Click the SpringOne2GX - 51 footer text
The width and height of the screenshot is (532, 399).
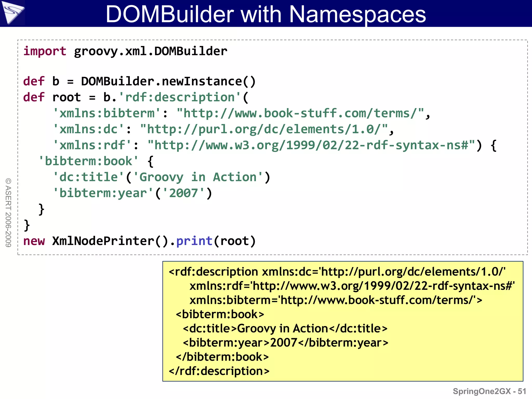coord(489,391)
